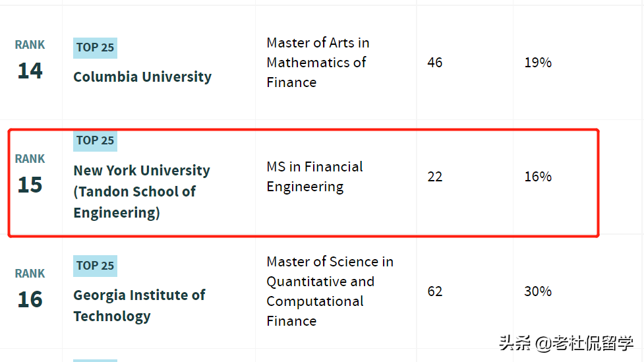644x362 pixels.
Task: Open New York University Tandon School link
Action: (x=141, y=191)
